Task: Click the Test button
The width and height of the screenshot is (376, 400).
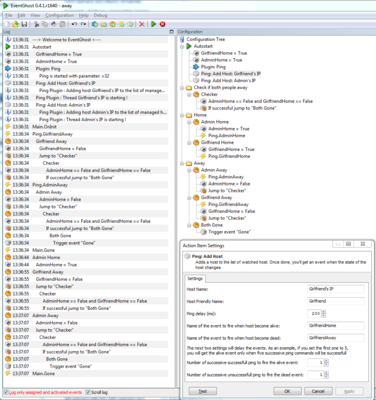Action: [x=203, y=391]
